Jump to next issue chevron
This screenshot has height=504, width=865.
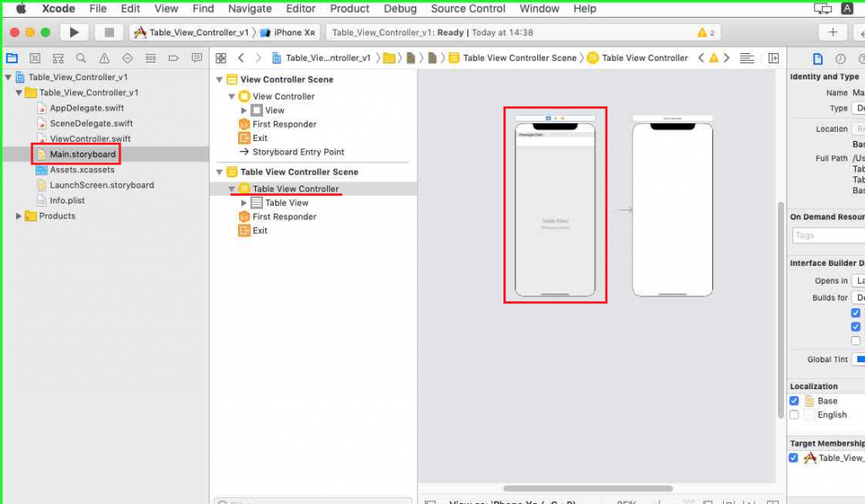click(726, 58)
